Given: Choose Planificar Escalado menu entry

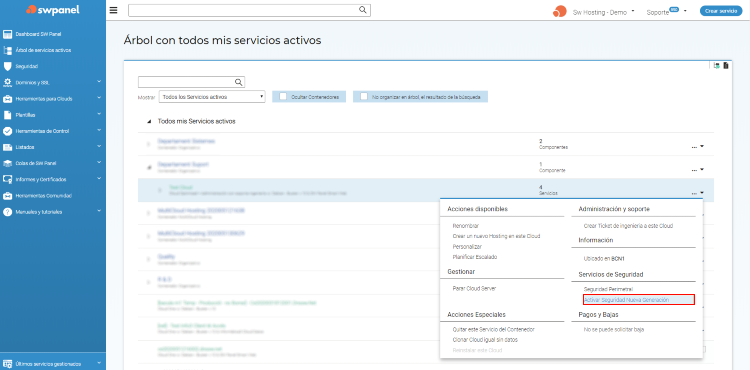Looking at the screenshot, I should [475, 257].
